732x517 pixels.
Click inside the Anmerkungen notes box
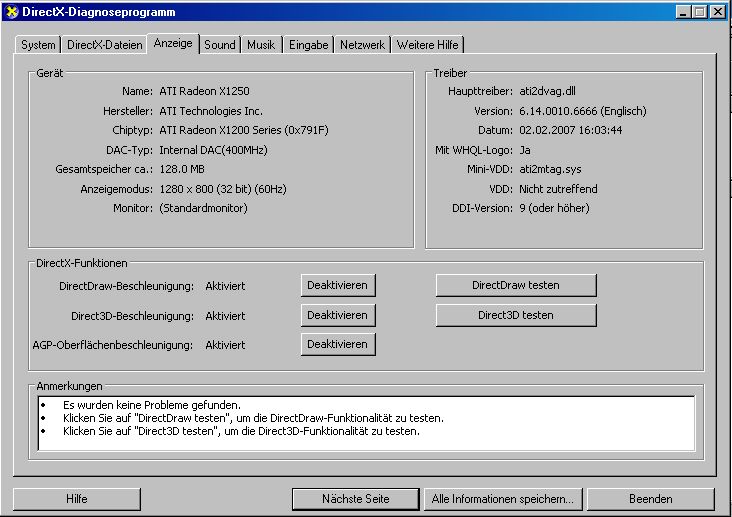pos(366,423)
